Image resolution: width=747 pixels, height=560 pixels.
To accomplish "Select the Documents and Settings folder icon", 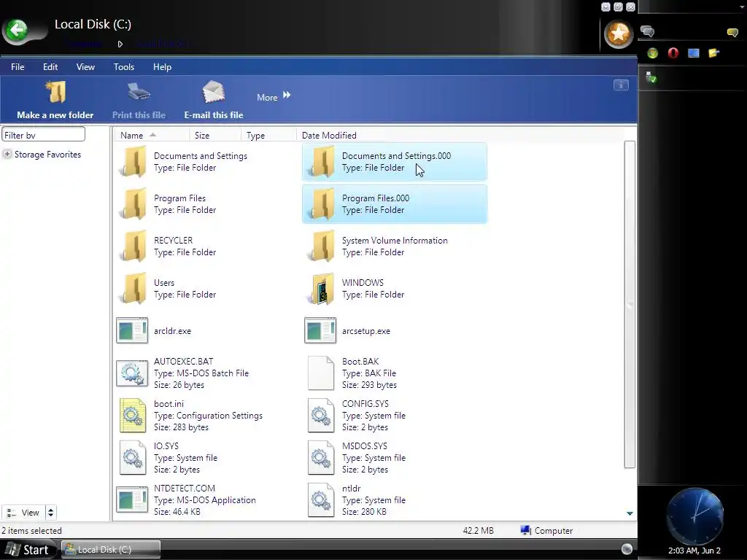I will tap(134, 161).
